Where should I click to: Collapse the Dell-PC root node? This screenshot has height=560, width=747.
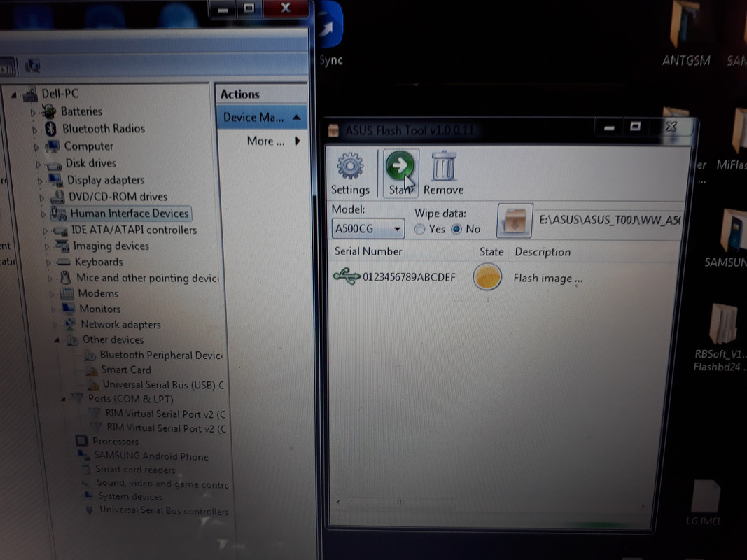pyautogui.click(x=13, y=95)
